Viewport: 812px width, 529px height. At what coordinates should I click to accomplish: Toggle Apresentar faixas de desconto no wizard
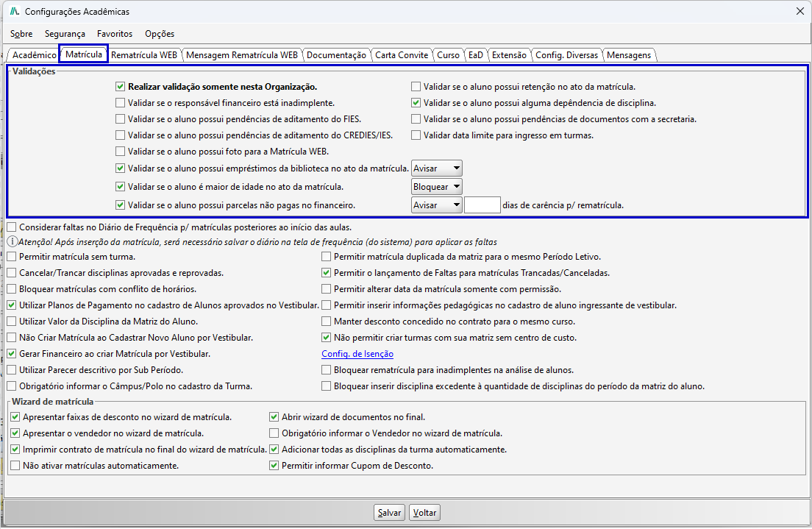15,417
